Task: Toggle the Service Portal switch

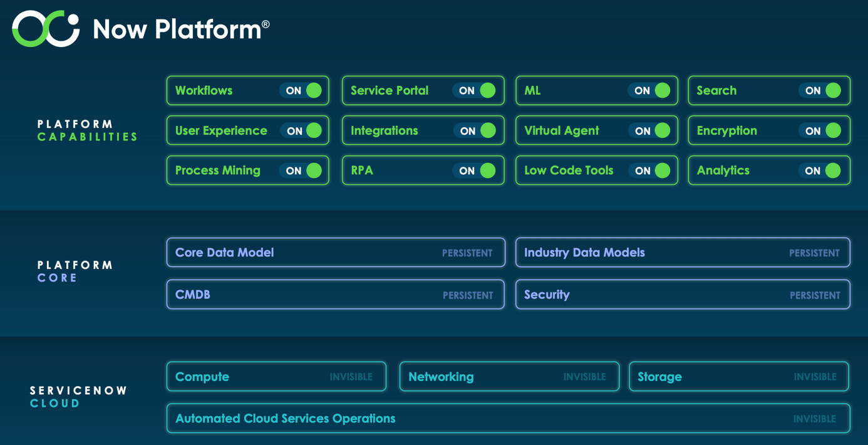Action: 477,90
